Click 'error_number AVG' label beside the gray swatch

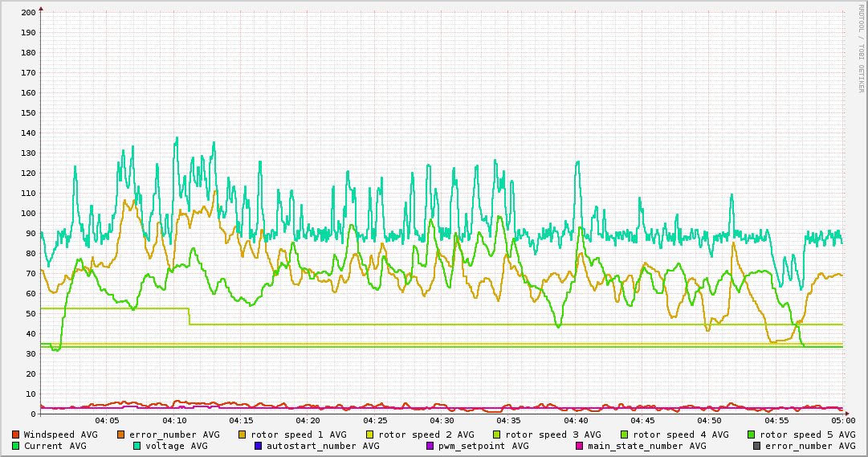click(x=810, y=446)
